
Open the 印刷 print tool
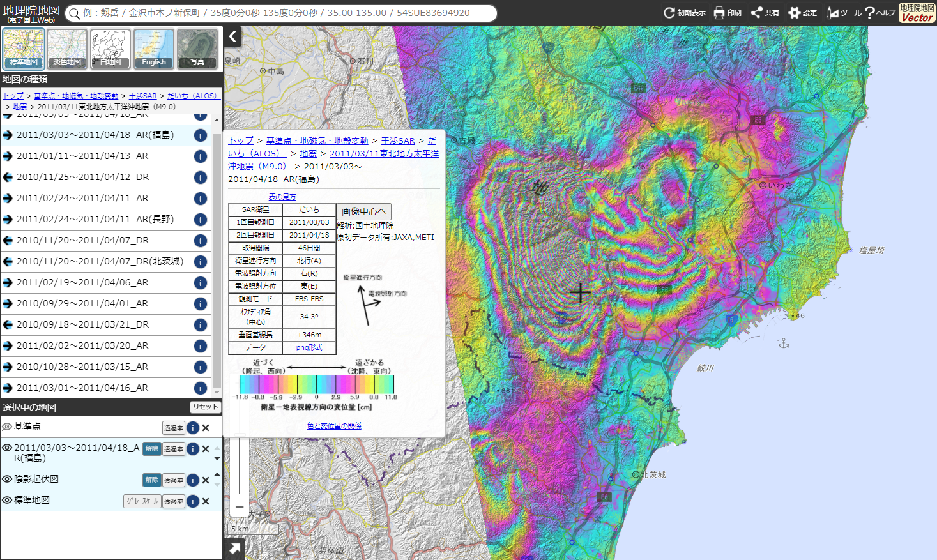click(728, 13)
